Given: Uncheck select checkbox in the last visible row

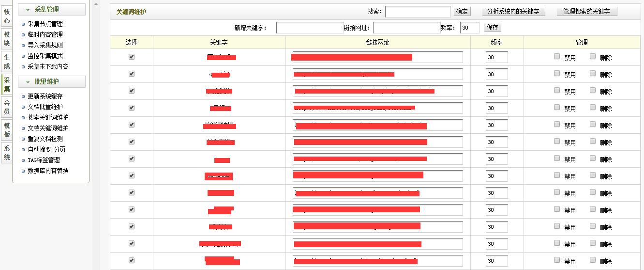Looking at the screenshot, I should [x=132, y=260].
